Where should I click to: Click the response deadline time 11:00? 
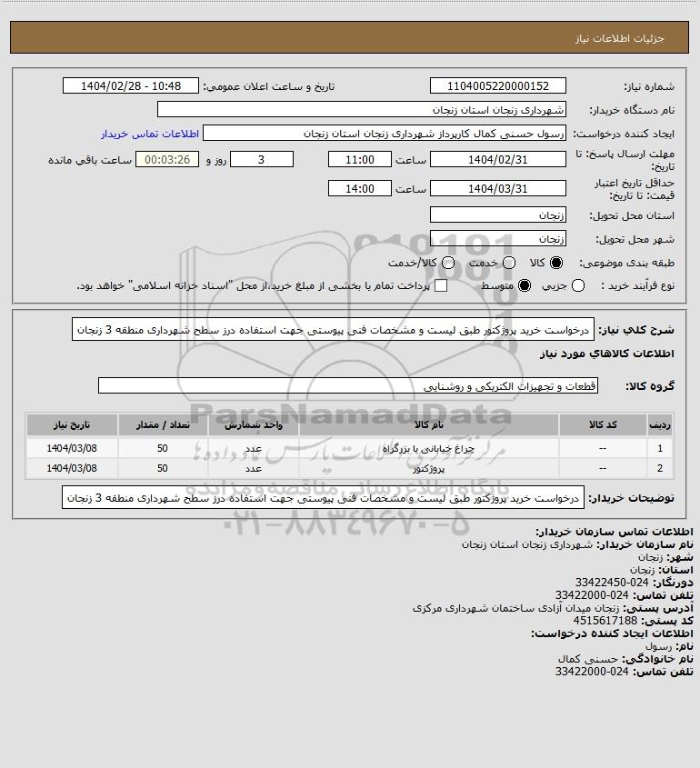click(x=360, y=160)
